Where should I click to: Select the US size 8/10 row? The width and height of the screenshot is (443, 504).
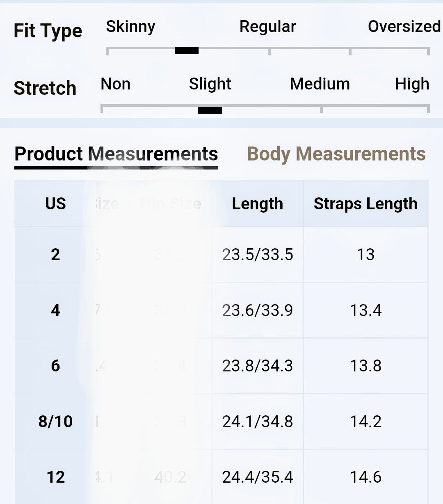[55, 422]
